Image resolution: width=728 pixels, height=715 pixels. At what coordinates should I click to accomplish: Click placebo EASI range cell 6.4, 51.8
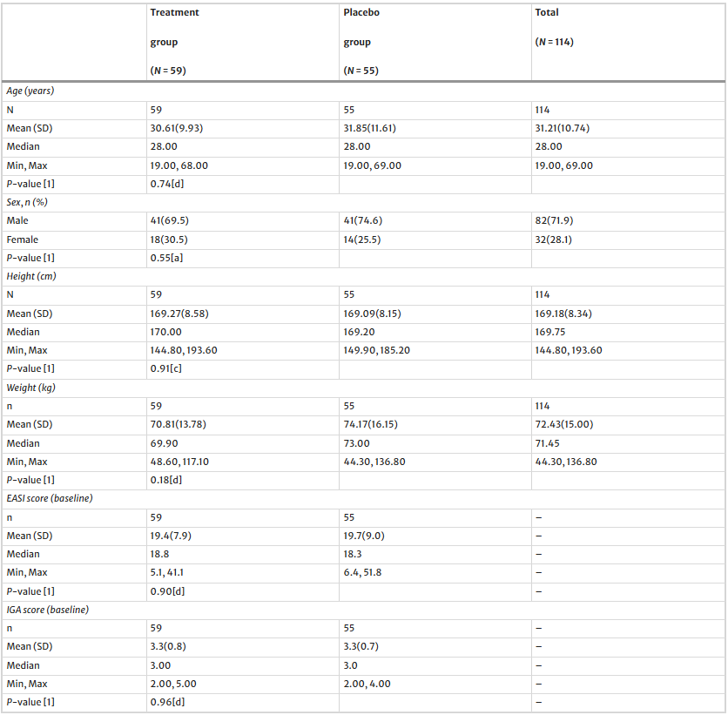coord(364,572)
